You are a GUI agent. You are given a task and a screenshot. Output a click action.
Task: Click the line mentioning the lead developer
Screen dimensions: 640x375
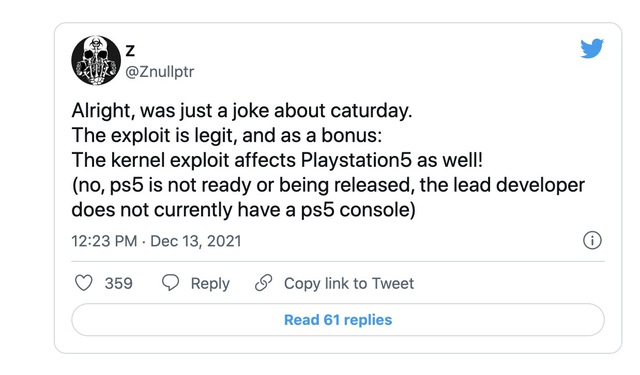(x=328, y=185)
